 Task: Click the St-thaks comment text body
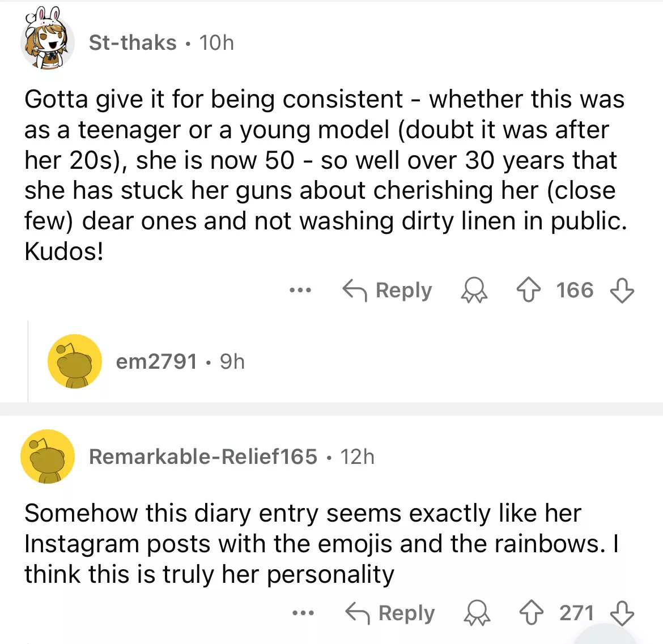pyautogui.click(x=325, y=175)
